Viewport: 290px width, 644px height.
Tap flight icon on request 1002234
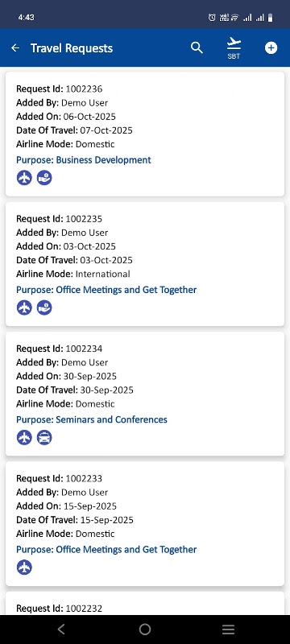[x=24, y=437]
